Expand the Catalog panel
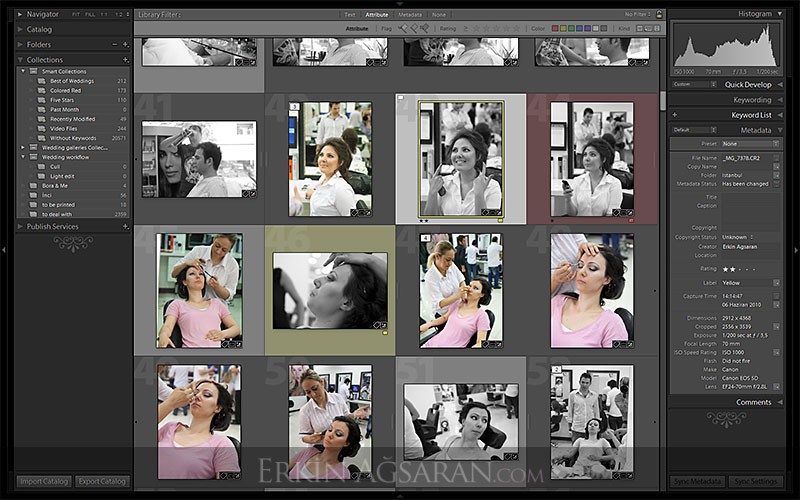This screenshot has width=800, height=500. pos(20,30)
